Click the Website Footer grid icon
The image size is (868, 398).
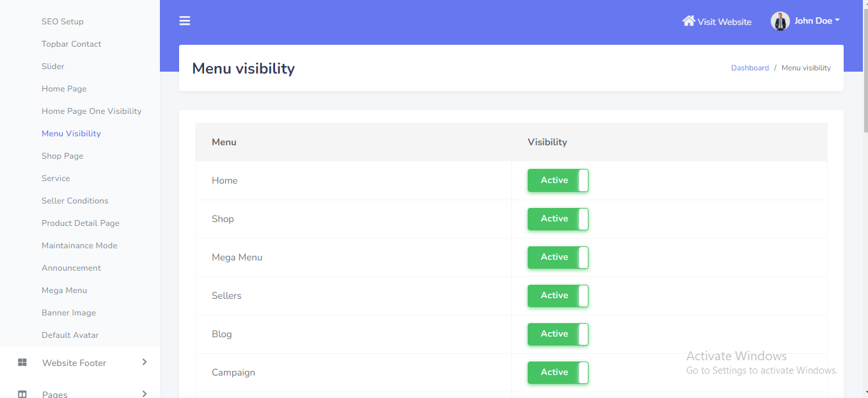pyautogui.click(x=22, y=363)
